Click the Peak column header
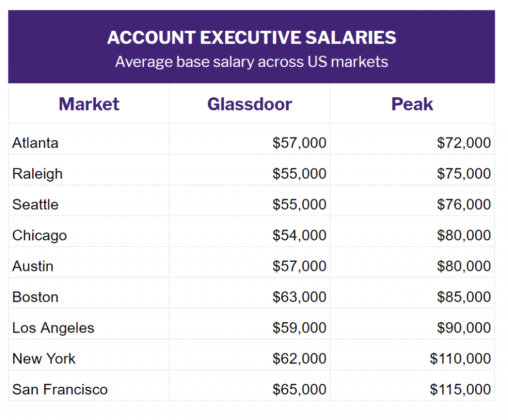The width and height of the screenshot is (508, 420). click(412, 104)
